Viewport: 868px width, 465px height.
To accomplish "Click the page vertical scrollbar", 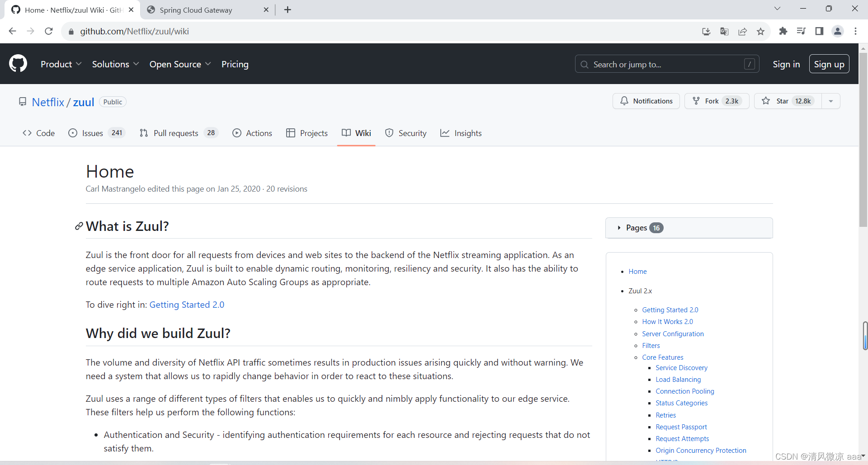I will [863, 140].
